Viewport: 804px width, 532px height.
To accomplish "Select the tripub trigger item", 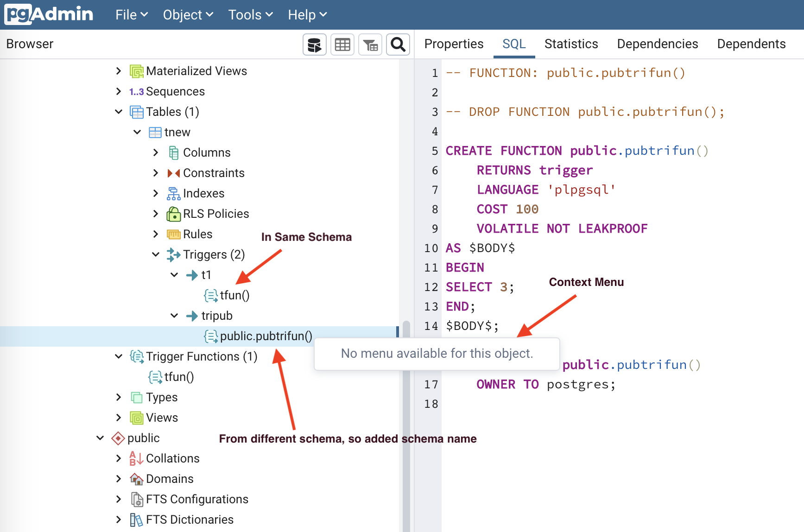I will point(216,316).
